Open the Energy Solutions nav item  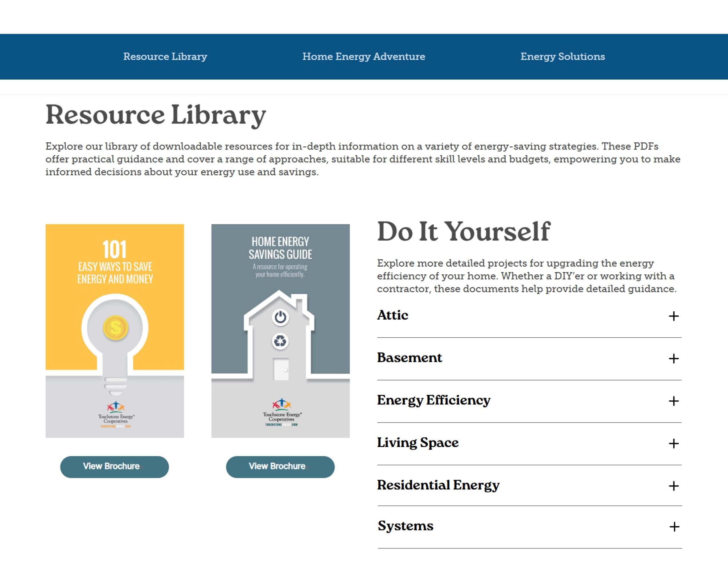(562, 57)
